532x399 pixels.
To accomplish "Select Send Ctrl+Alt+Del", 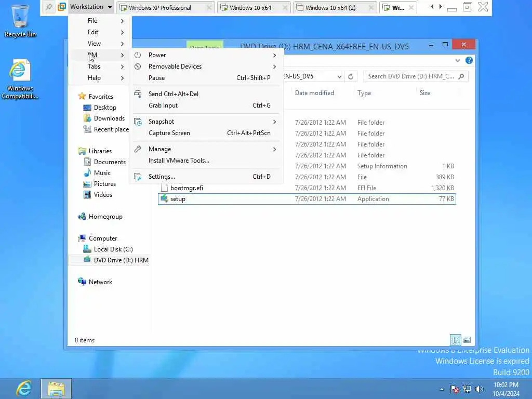I will 206,94.
